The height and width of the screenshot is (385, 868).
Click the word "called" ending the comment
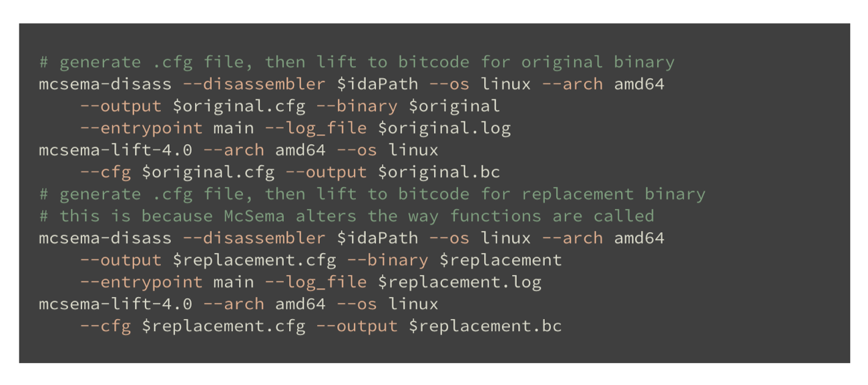tap(624, 216)
